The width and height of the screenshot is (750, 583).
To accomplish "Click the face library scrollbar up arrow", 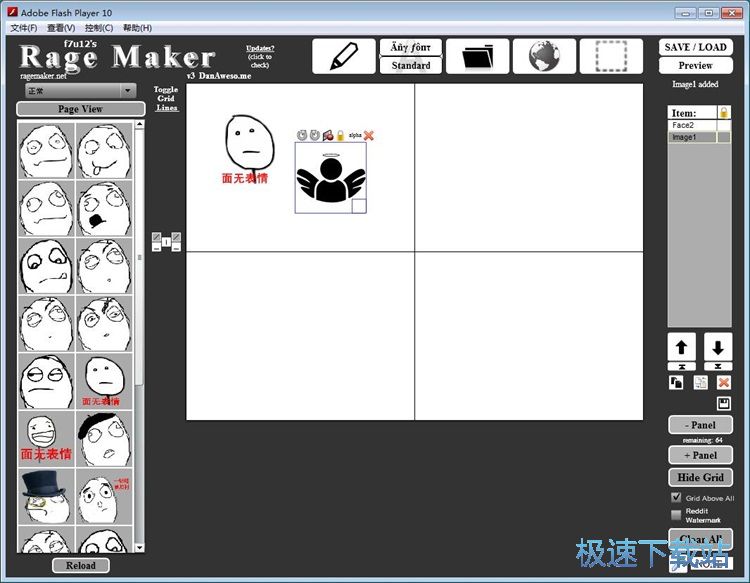I will tap(139, 124).
